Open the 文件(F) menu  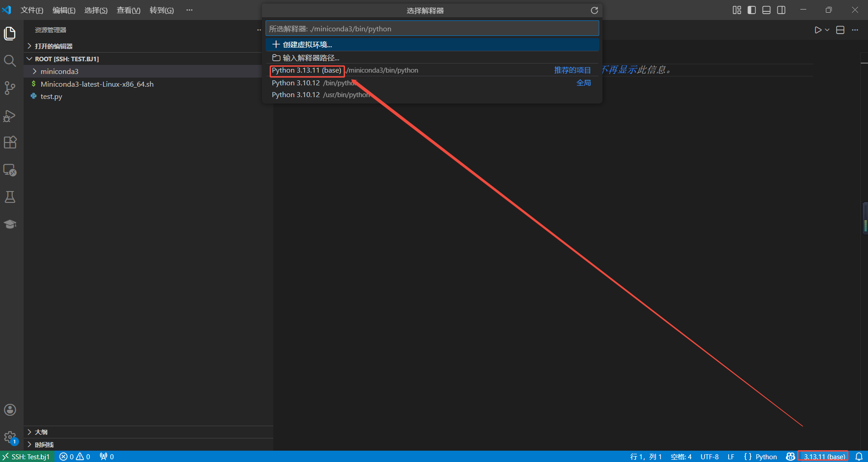pyautogui.click(x=32, y=10)
